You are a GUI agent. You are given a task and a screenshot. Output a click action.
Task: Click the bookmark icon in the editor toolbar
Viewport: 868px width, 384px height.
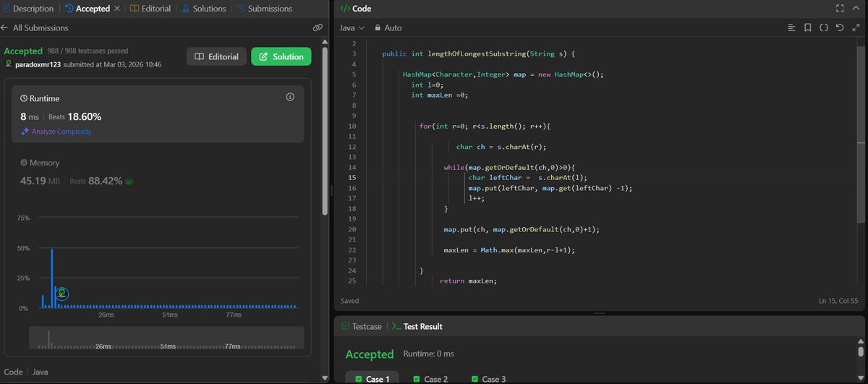[x=807, y=27]
